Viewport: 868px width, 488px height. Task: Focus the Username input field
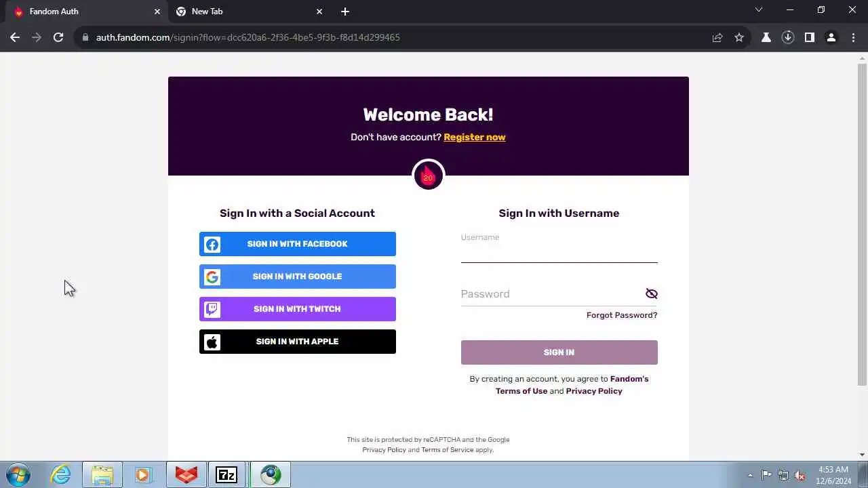(x=559, y=252)
